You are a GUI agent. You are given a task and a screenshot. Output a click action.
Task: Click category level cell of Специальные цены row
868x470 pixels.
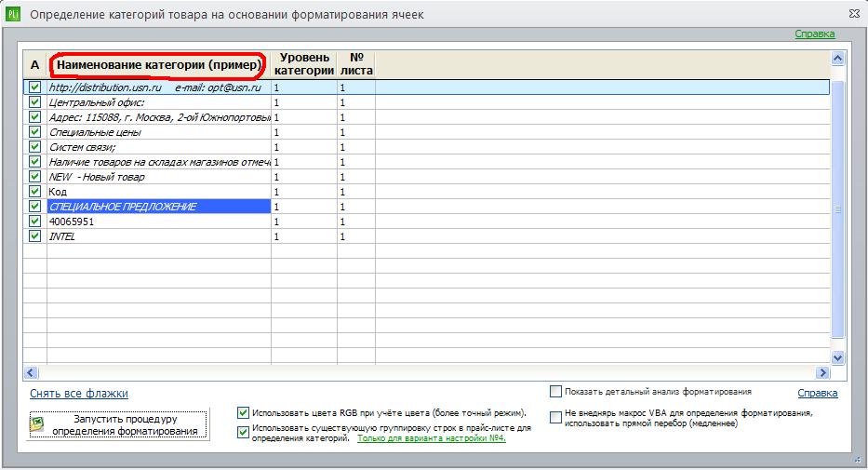pos(304,132)
